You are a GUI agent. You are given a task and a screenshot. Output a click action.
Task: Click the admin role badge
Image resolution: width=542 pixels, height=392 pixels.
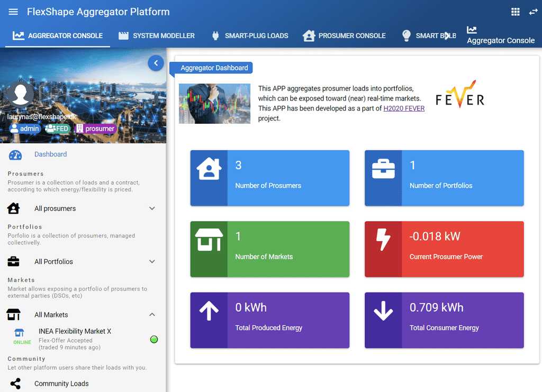tap(24, 128)
